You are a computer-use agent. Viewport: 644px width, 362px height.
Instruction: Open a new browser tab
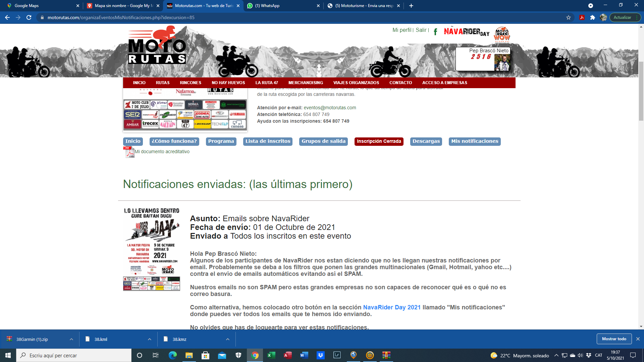click(x=411, y=6)
